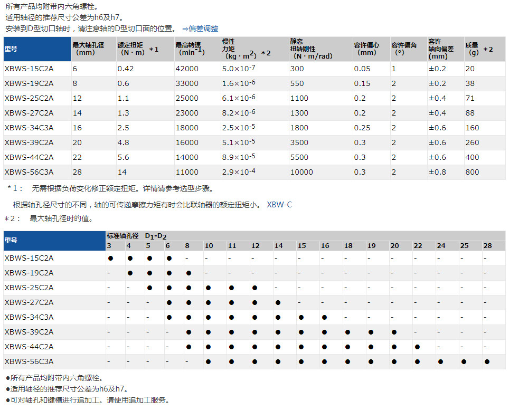
Task: Click the 0.05 eccentricity value
Action: [362, 69]
